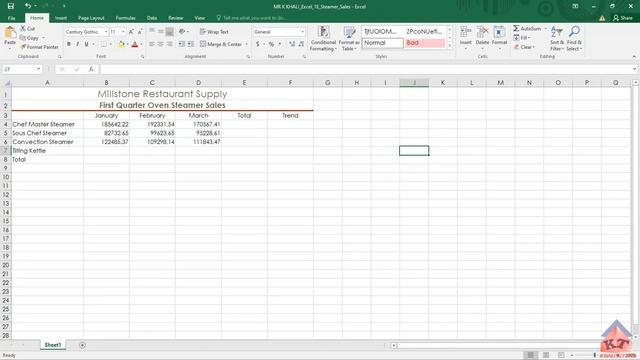Apply red font color

pyautogui.click(x=135, y=44)
